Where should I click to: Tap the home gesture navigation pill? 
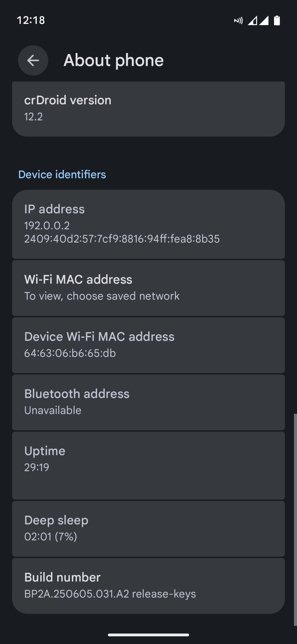pyautogui.click(x=148, y=635)
